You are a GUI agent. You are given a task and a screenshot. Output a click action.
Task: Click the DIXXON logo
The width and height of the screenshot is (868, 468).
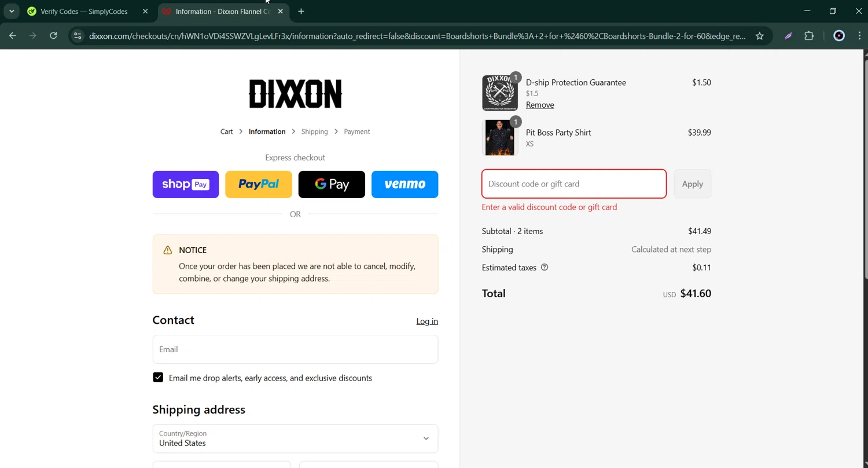(x=295, y=94)
